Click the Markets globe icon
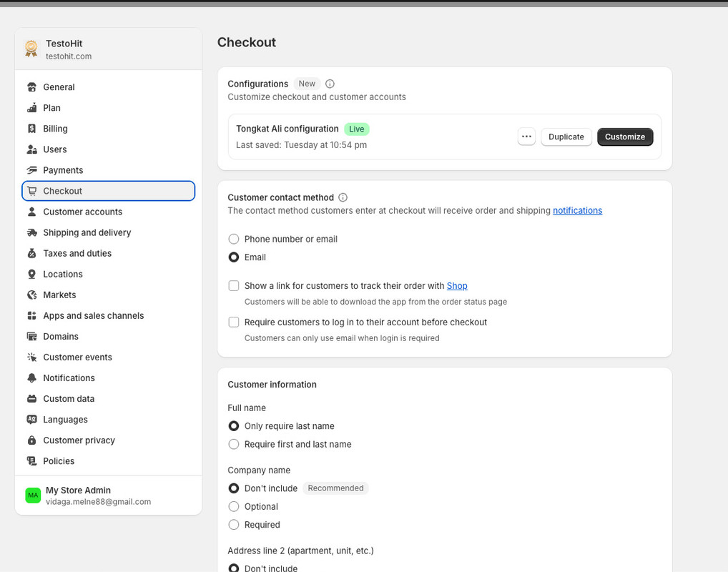728x572 pixels. [31, 295]
